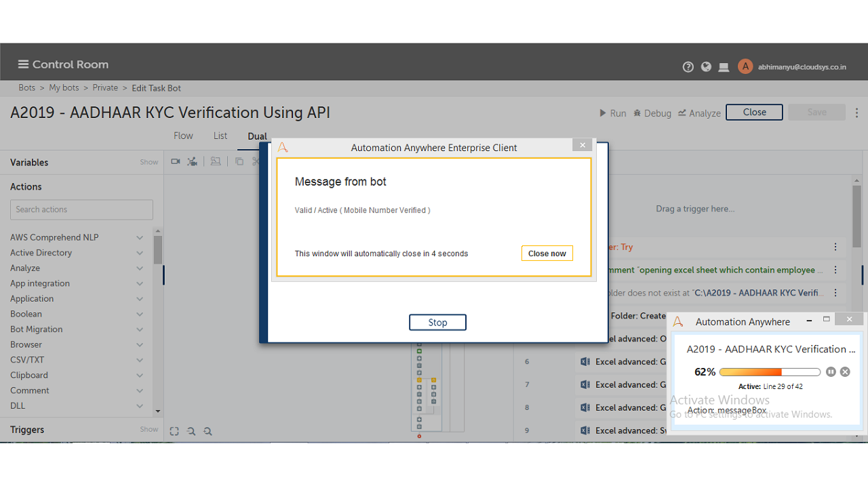868x488 pixels.
Task: Click the Run button
Action: (612, 113)
